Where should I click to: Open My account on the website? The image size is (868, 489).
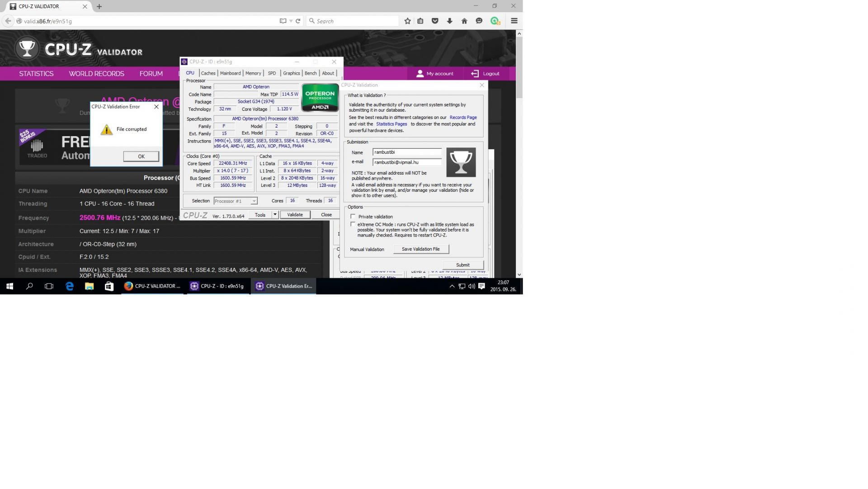[x=434, y=74]
